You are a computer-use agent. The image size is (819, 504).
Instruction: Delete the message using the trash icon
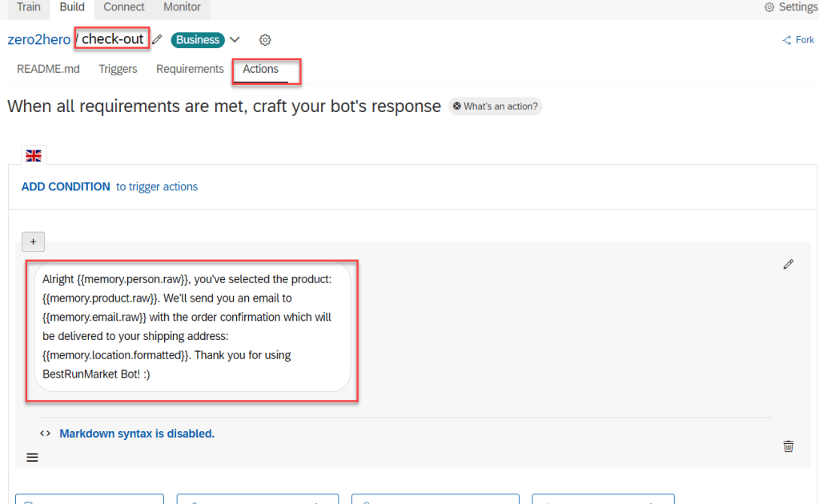coord(789,446)
